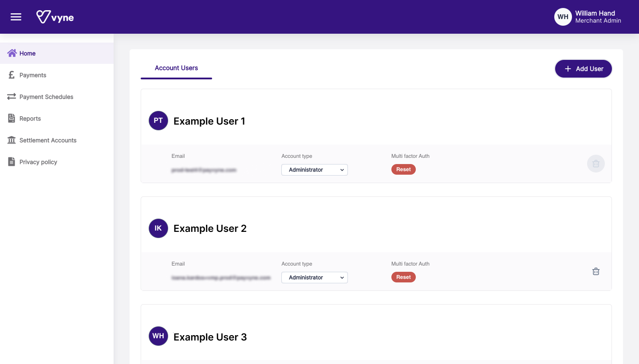Open the hamburger navigation menu

[x=16, y=17]
